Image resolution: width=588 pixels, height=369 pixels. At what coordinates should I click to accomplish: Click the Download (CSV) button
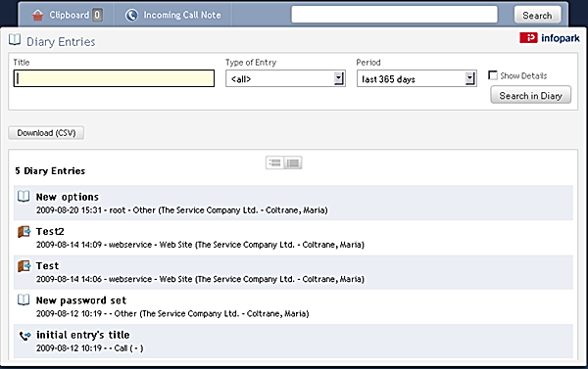[46, 133]
